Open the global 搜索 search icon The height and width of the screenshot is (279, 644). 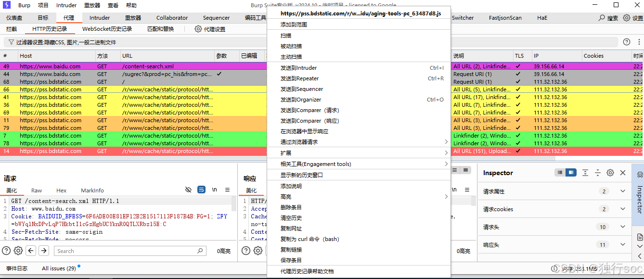[602, 18]
